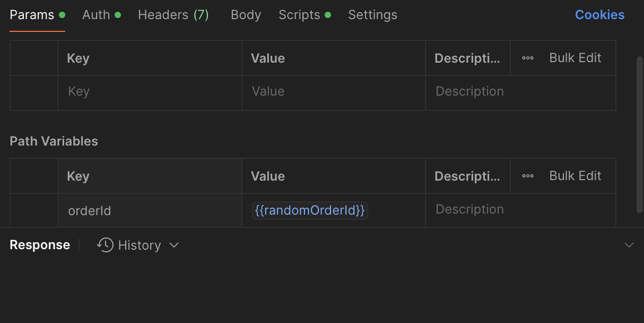This screenshot has width=644, height=323.
Task: Open the Headers (7) tab
Action: tap(173, 15)
